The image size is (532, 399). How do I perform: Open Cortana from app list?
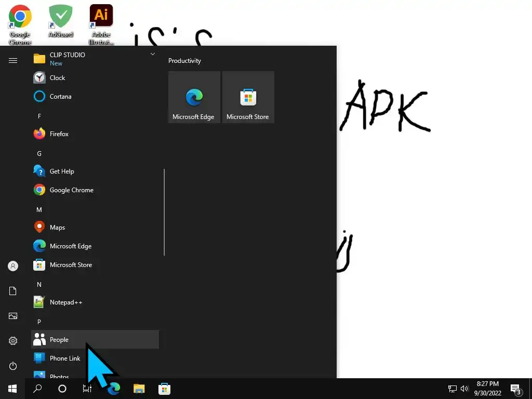[95, 96]
